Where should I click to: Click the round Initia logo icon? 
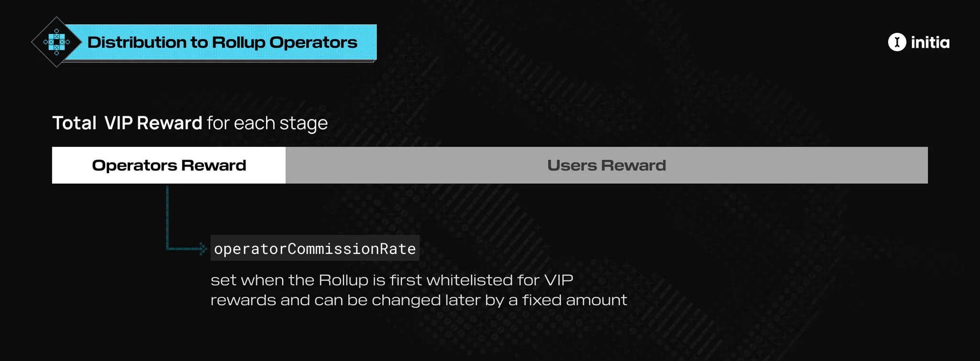coord(897,42)
